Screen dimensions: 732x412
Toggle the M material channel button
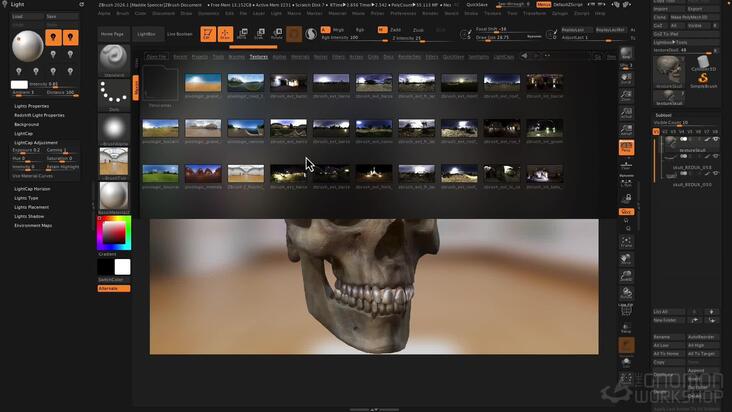[x=382, y=29]
